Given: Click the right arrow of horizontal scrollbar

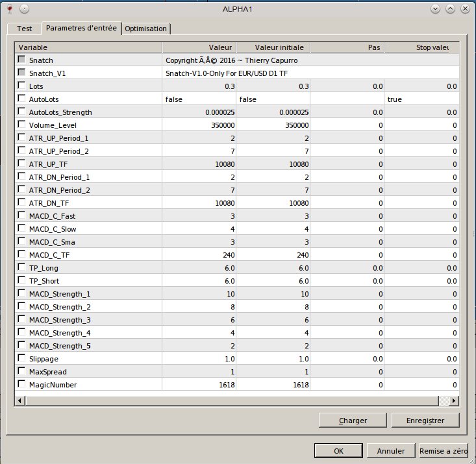Looking at the screenshot, I should pos(454,400).
